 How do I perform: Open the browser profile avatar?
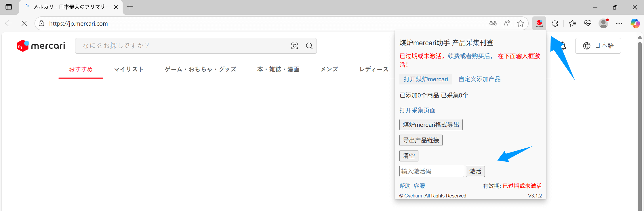click(603, 23)
